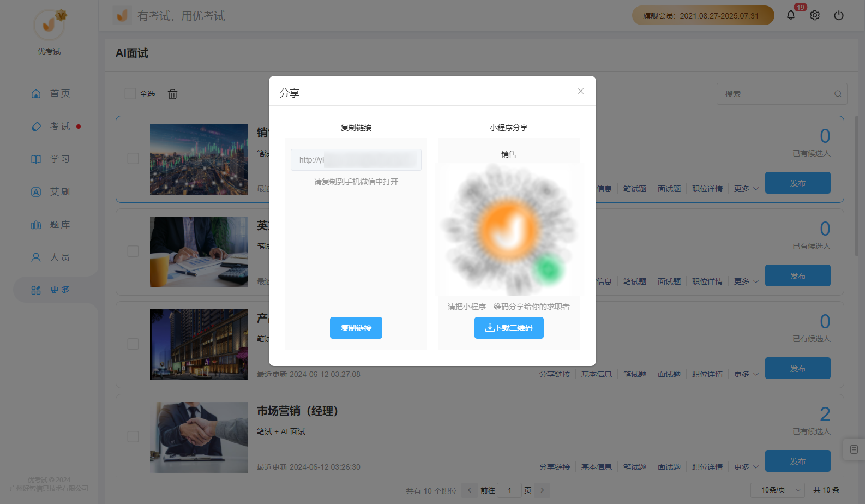Click 发布 on 市场营销（经理） card

click(798, 461)
